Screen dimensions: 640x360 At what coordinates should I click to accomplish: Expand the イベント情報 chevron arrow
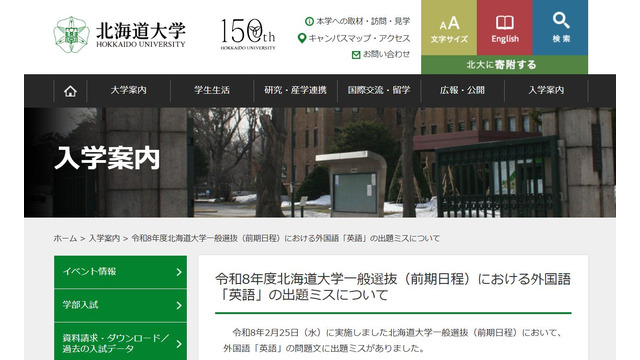coord(179,272)
